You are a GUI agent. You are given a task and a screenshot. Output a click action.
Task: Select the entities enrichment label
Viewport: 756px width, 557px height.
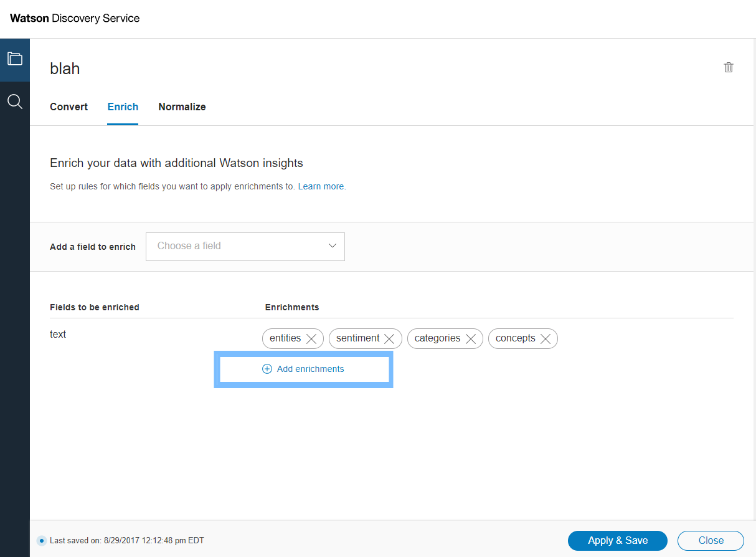coord(285,338)
